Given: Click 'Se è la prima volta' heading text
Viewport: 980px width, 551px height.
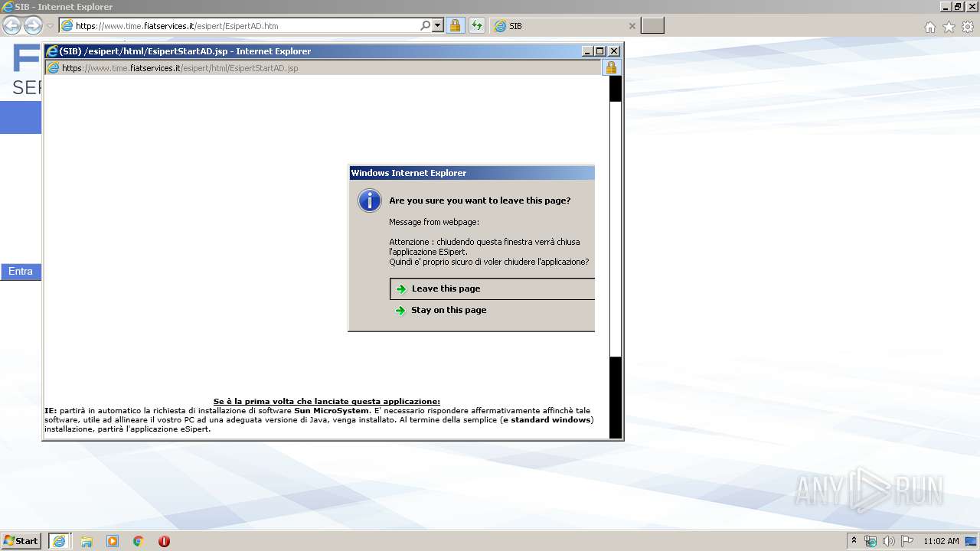Looking at the screenshot, I should pos(327,402).
